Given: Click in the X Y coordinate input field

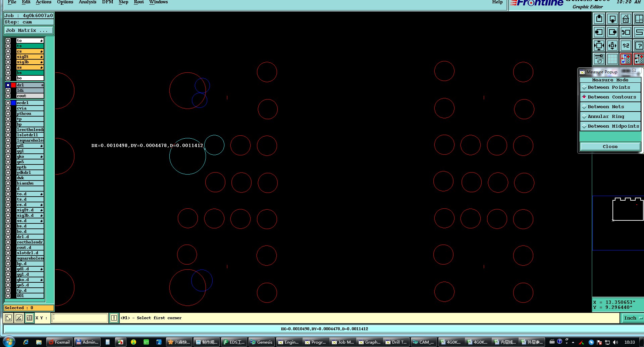Looking at the screenshot, I should click(x=80, y=318).
